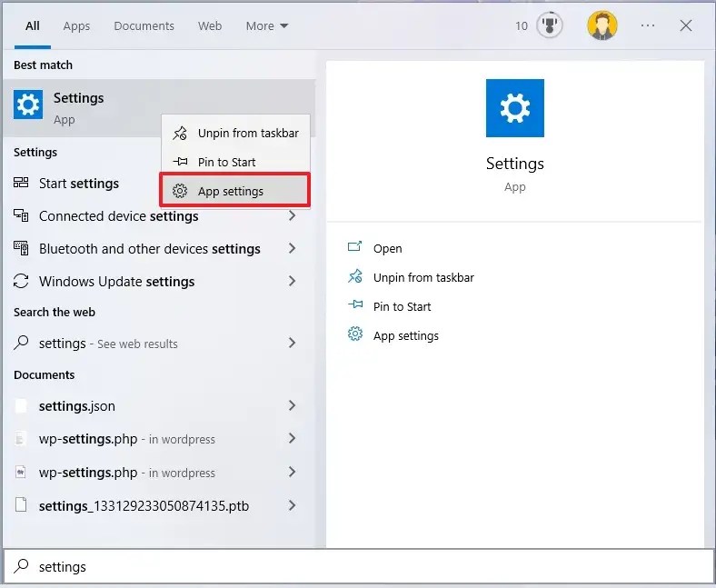Open the user account avatar

pyautogui.click(x=602, y=25)
